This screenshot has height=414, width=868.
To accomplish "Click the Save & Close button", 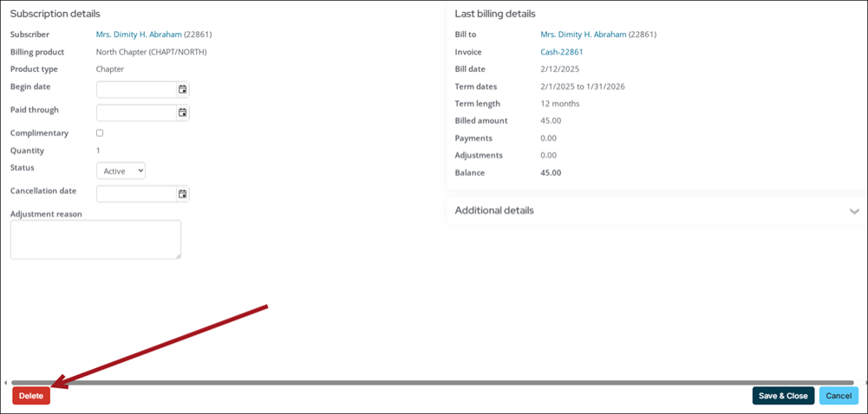I will pyautogui.click(x=782, y=396).
